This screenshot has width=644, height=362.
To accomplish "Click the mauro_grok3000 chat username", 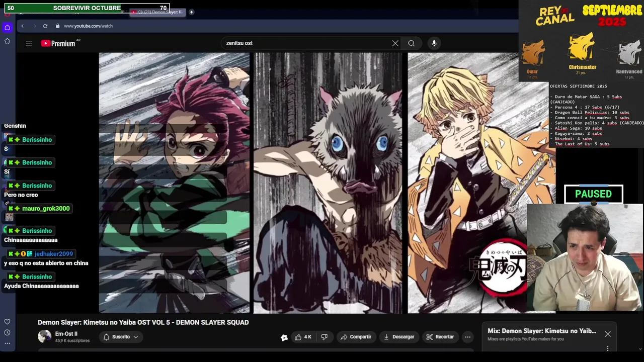I will tap(46, 209).
